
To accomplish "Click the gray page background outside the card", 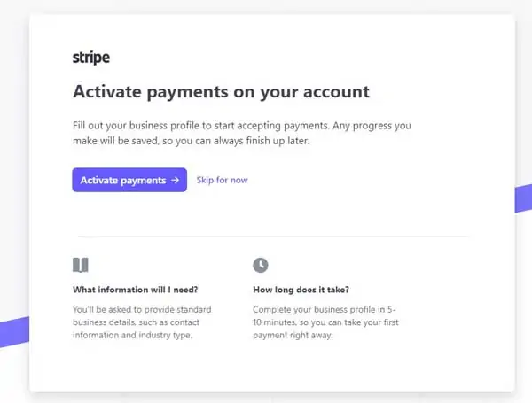I will (x=13, y=136).
